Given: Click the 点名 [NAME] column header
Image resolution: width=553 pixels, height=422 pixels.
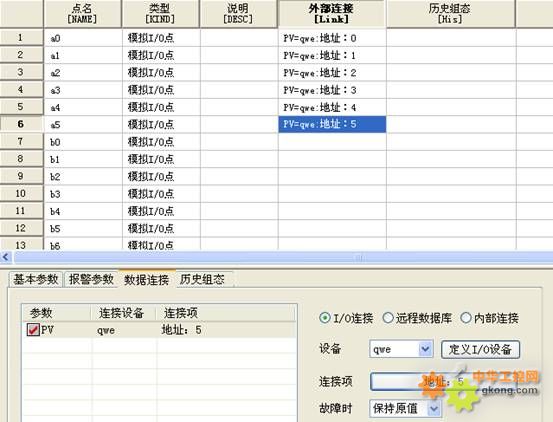Looking at the screenshot, I should [83, 14].
